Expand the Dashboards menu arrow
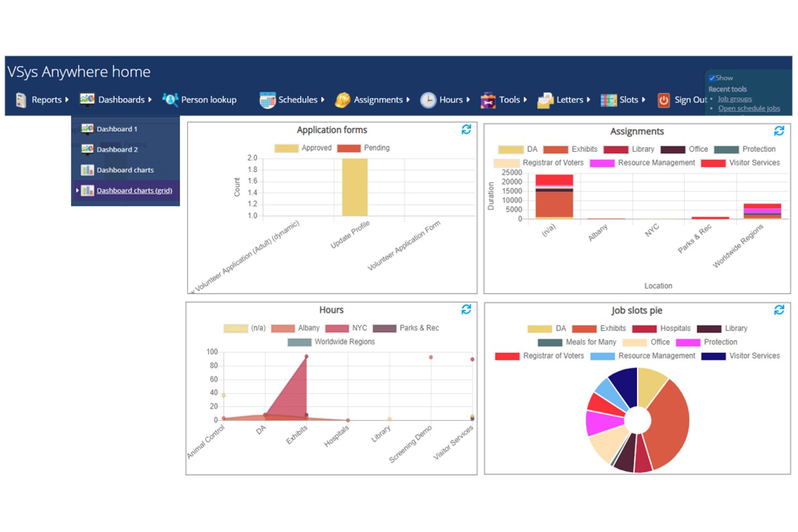 (150, 100)
